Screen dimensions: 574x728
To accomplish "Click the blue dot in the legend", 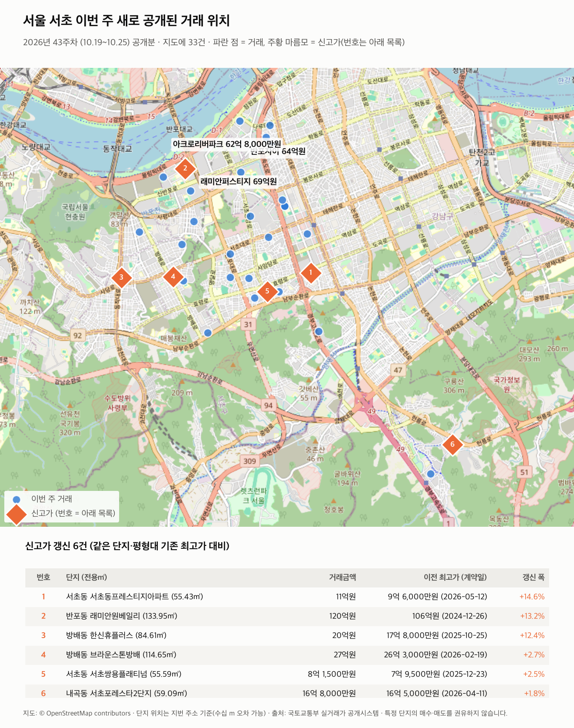I will [x=17, y=499].
